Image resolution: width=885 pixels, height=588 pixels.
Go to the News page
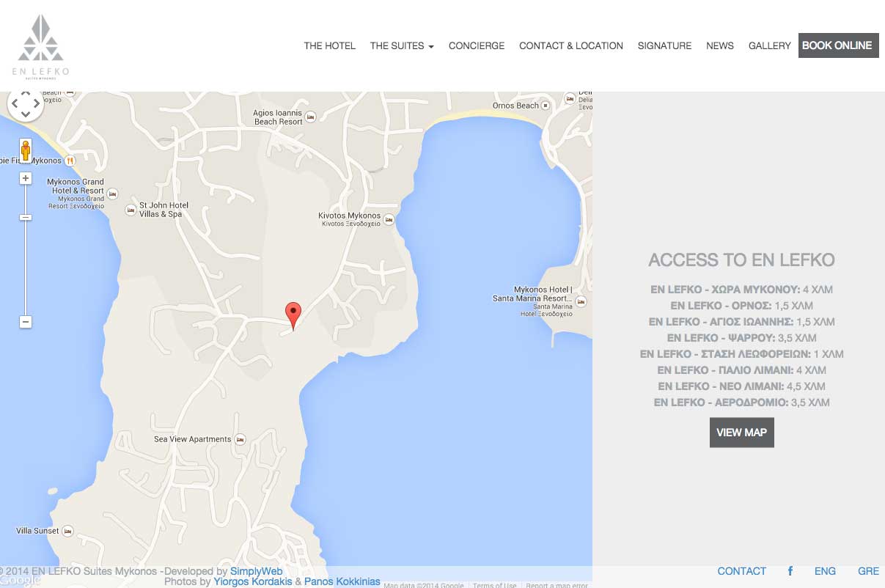click(x=720, y=45)
